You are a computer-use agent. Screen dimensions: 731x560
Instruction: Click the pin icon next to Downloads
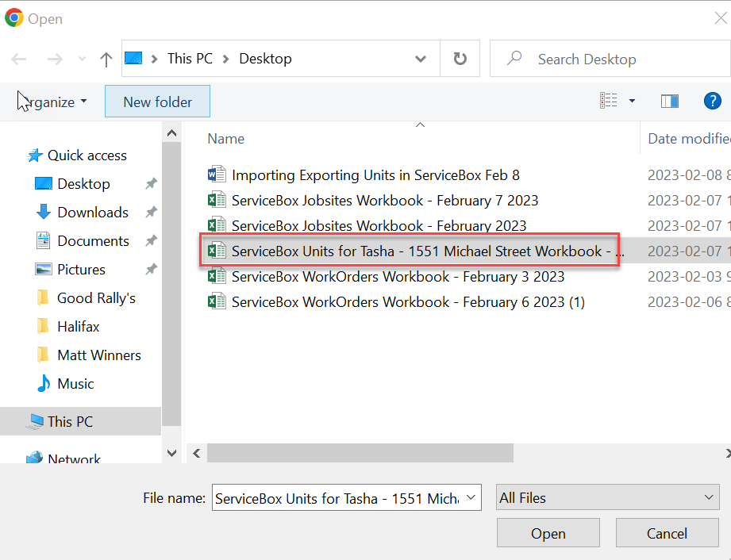click(151, 212)
